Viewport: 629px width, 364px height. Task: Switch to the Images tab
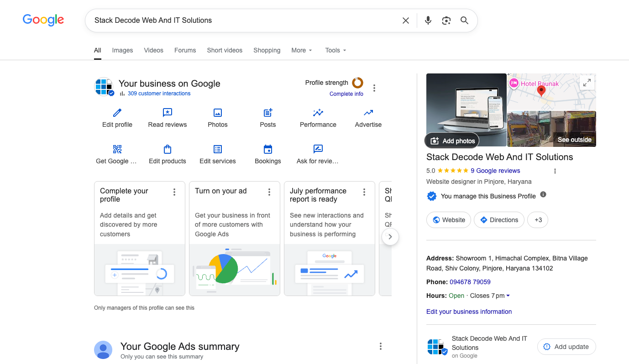coord(122,50)
